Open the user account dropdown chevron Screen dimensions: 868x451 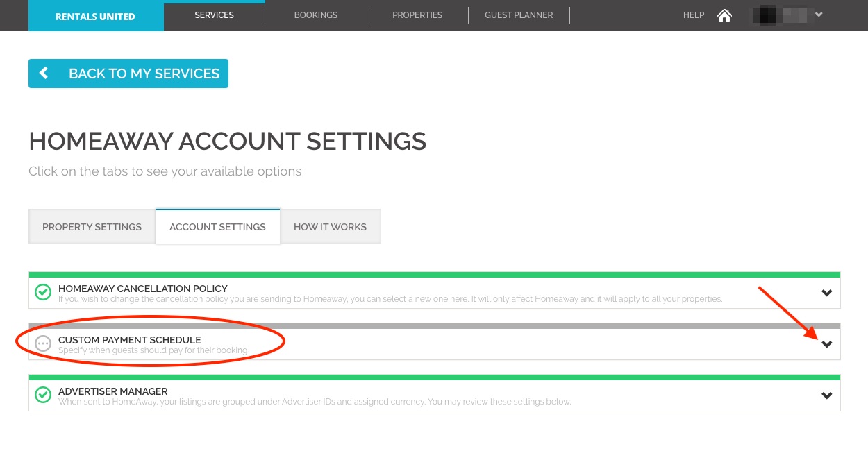pyautogui.click(x=819, y=15)
